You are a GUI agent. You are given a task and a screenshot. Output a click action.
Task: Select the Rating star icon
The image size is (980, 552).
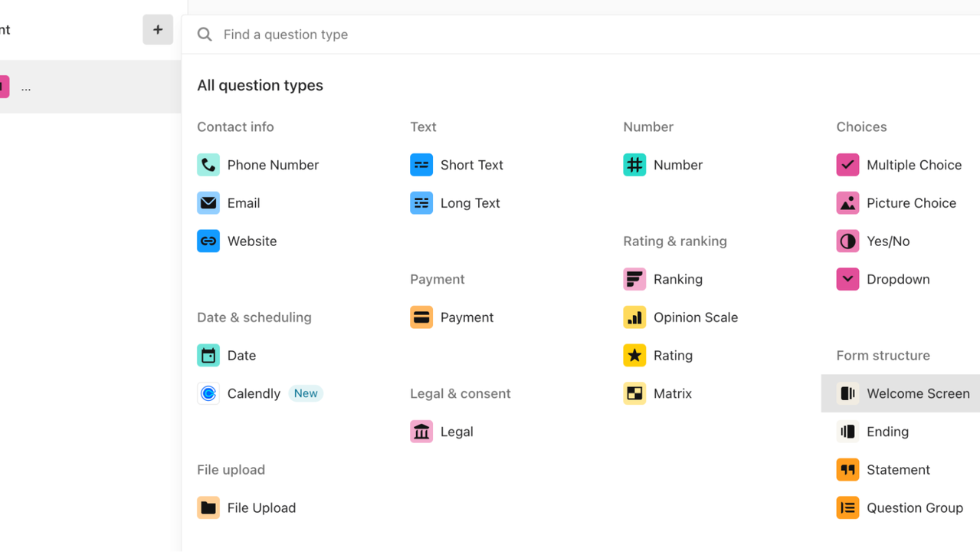[x=634, y=355]
